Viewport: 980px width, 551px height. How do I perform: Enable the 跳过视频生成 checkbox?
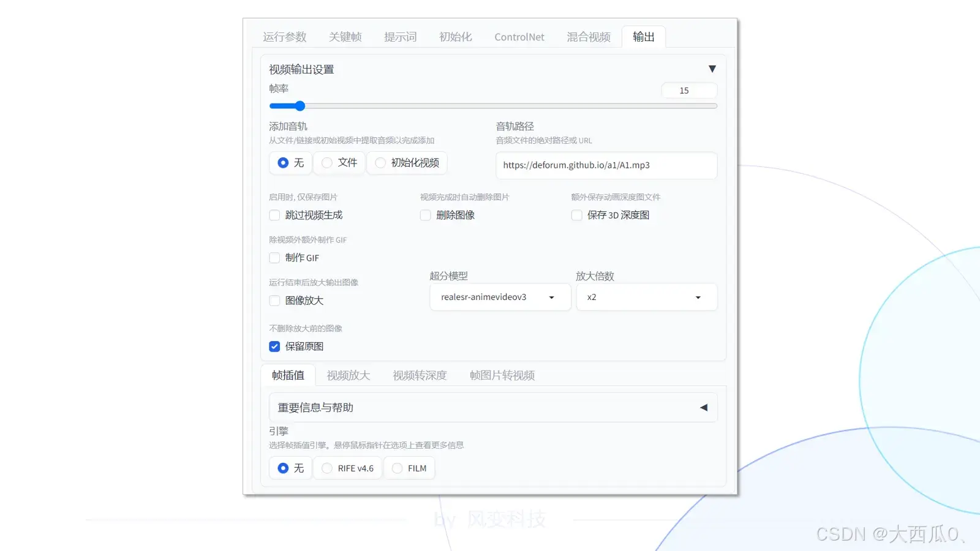274,216
